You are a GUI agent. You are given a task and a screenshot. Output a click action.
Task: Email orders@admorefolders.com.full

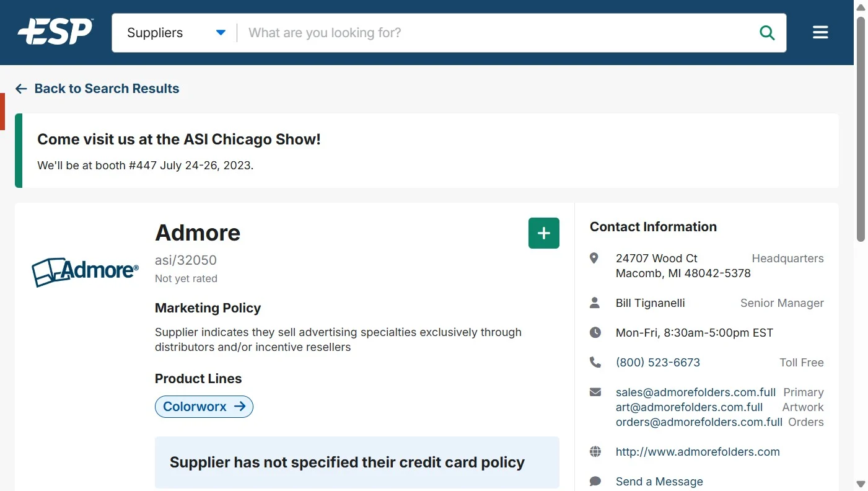699,422
